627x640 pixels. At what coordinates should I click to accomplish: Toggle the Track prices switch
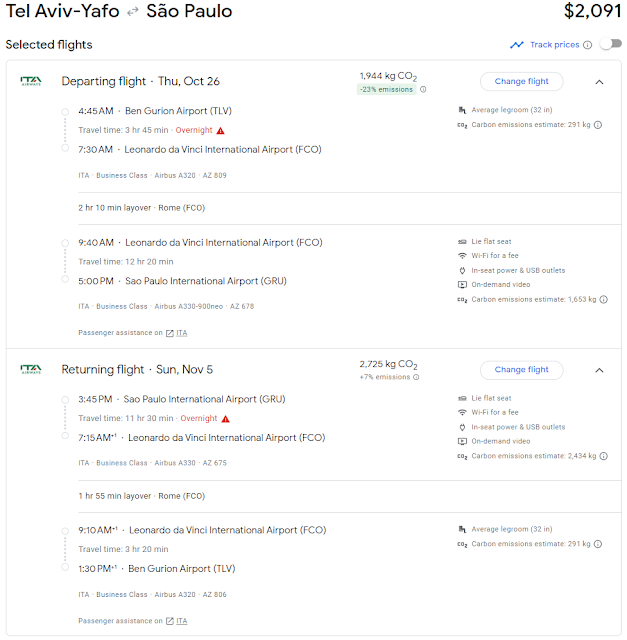tap(609, 45)
